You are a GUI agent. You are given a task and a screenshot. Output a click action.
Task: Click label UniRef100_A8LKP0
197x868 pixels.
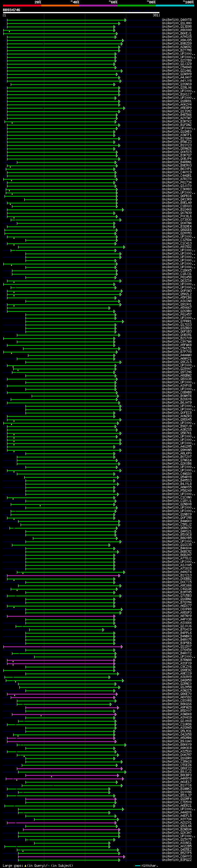tap(177, 453)
